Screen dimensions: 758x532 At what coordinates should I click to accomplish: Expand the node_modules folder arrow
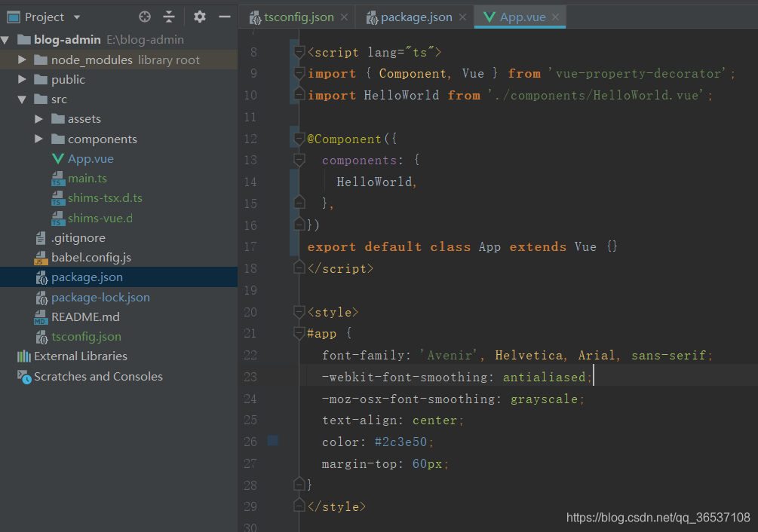22,60
